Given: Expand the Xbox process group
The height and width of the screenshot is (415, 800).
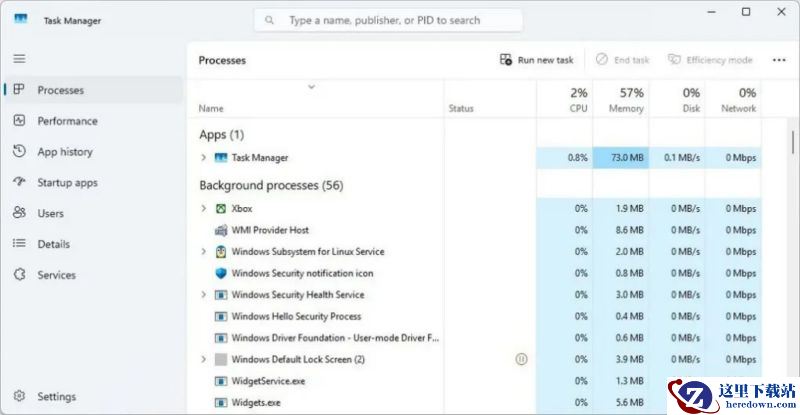Looking at the screenshot, I should point(204,208).
